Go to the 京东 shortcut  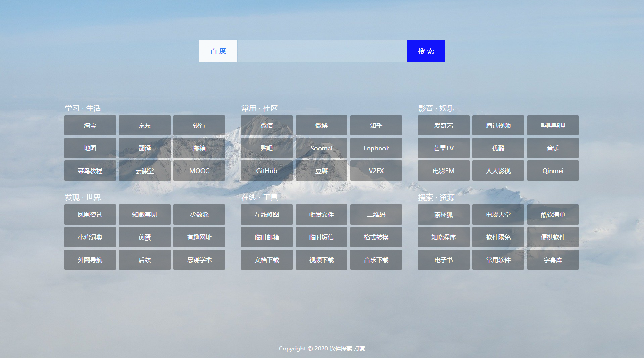pyautogui.click(x=145, y=125)
